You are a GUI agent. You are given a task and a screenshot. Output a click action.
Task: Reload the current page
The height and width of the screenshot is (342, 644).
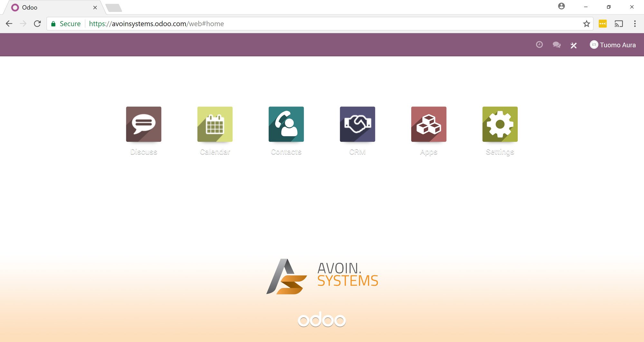pos(37,24)
